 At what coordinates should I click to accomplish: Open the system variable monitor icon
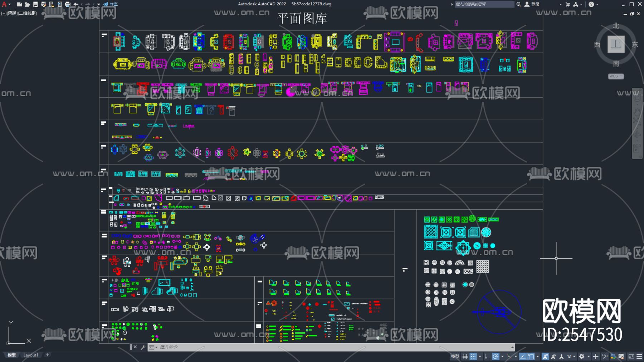(621, 356)
